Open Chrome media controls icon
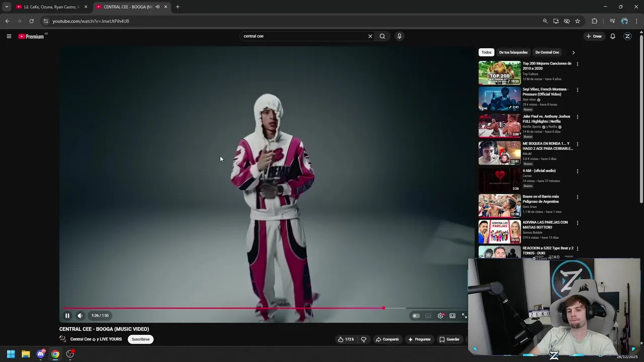Screen dimensions: 644x362 (612, 21)
